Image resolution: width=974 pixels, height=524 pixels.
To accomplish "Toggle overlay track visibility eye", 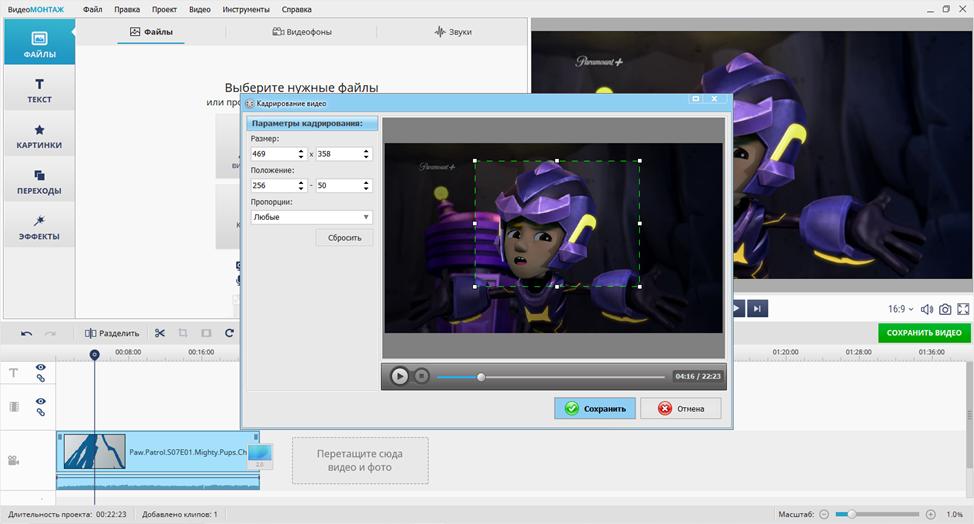I will [40, 402].
